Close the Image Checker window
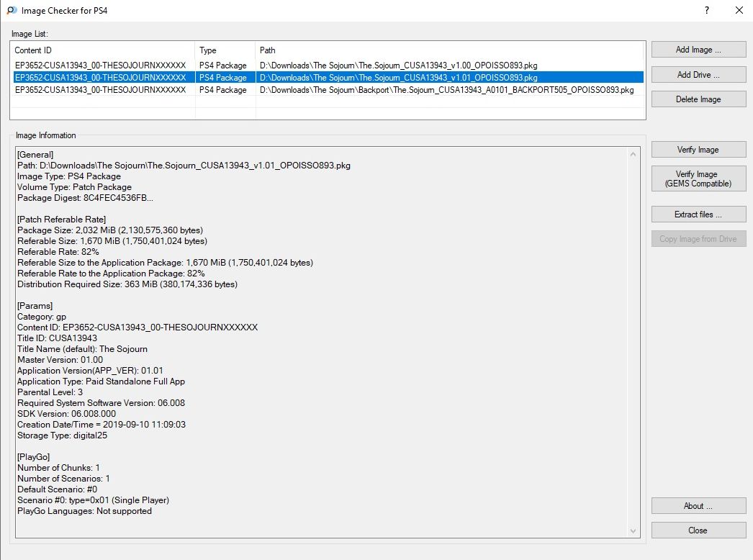Screen dimensions: 753x560 pos(739,11)
